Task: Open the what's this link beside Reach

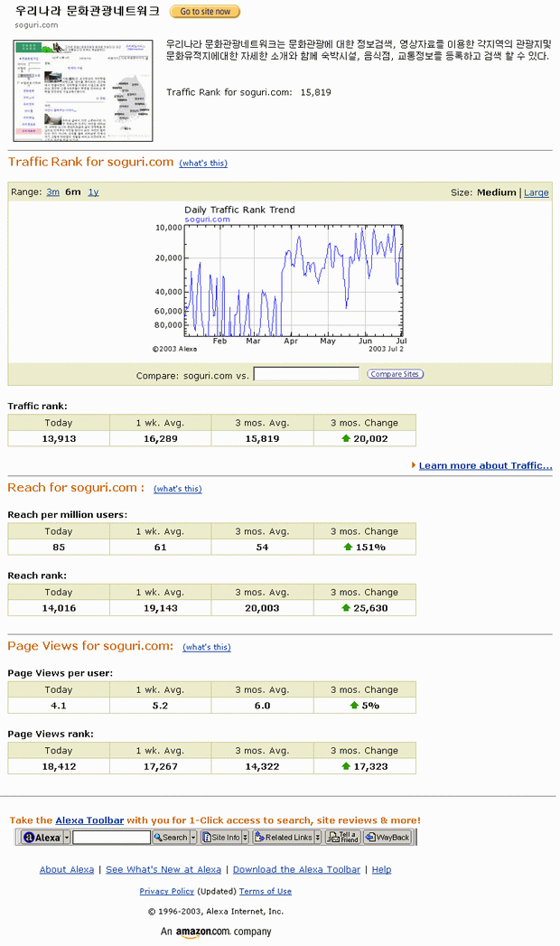Action: [178, 489]
